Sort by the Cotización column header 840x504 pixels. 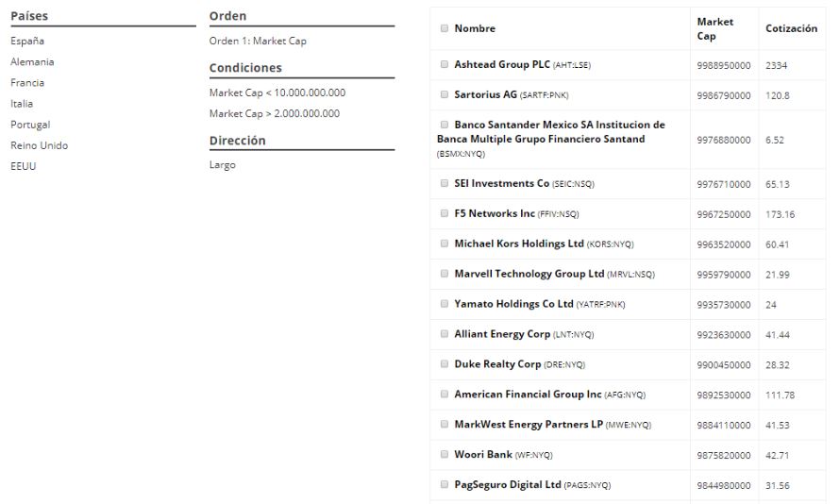coord(791,28)
